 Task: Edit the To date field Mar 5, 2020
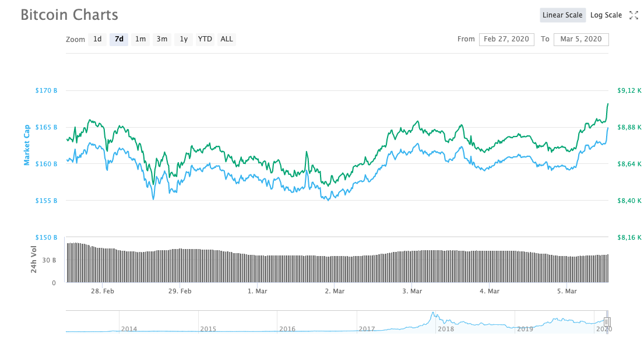click(x=581, y=40)
